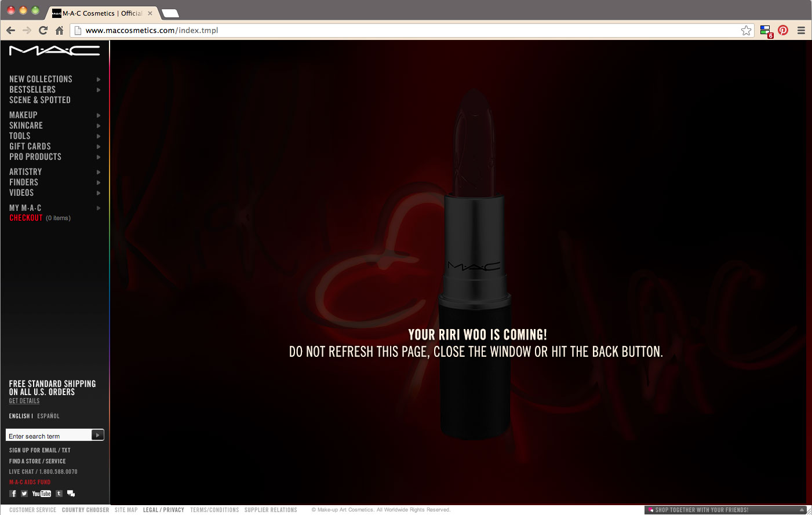Open Country Chooser footer link
Viewport: 812px width, 515px height.
click(x=85, y=510)
